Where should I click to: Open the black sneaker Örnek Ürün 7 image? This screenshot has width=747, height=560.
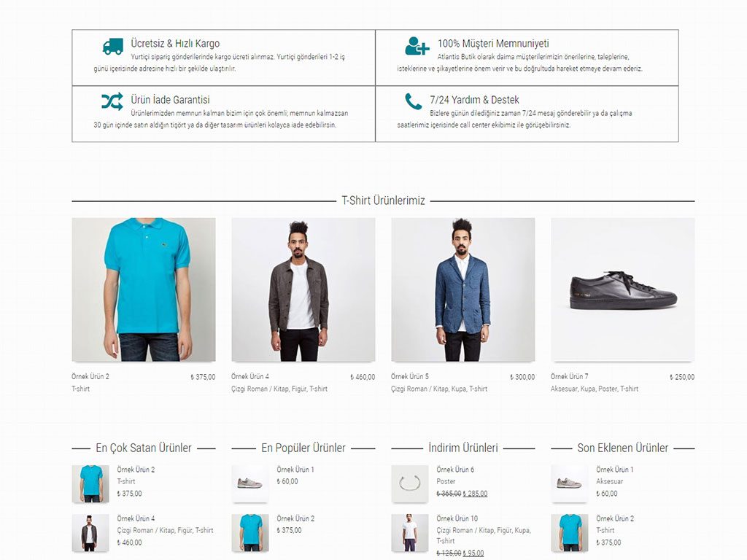pos(623,289)
